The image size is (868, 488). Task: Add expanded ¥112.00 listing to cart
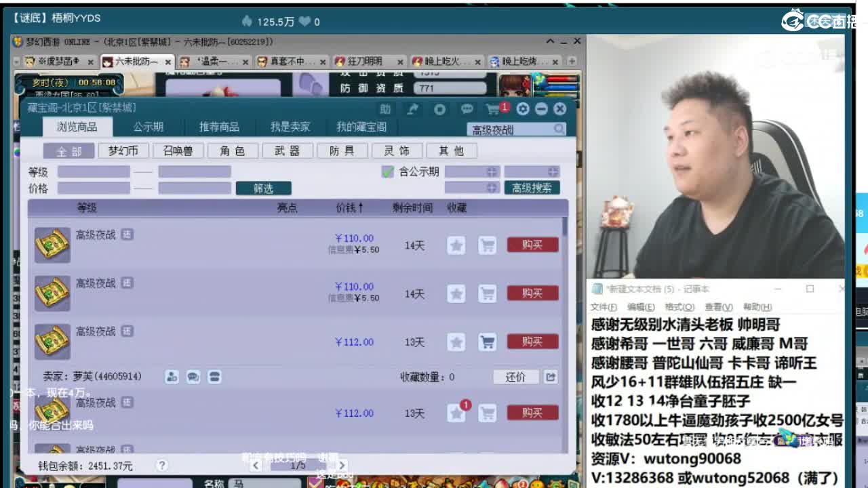click(487, 342)
